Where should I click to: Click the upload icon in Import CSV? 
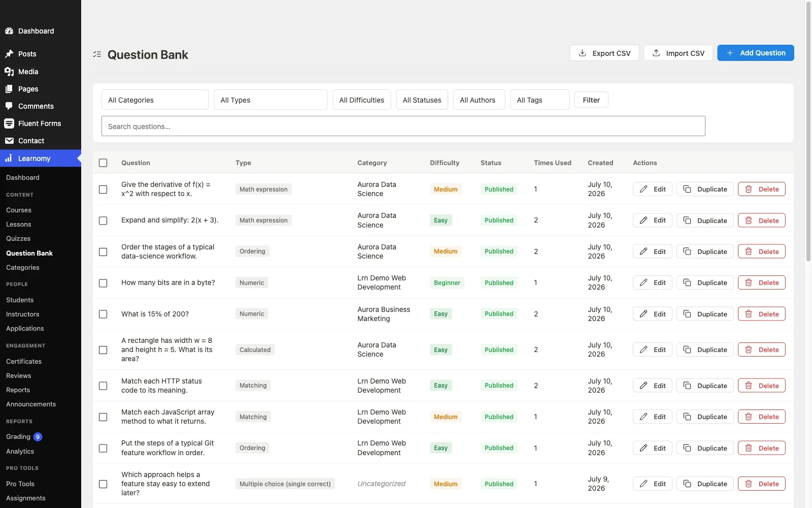click(x=656, y=53)
